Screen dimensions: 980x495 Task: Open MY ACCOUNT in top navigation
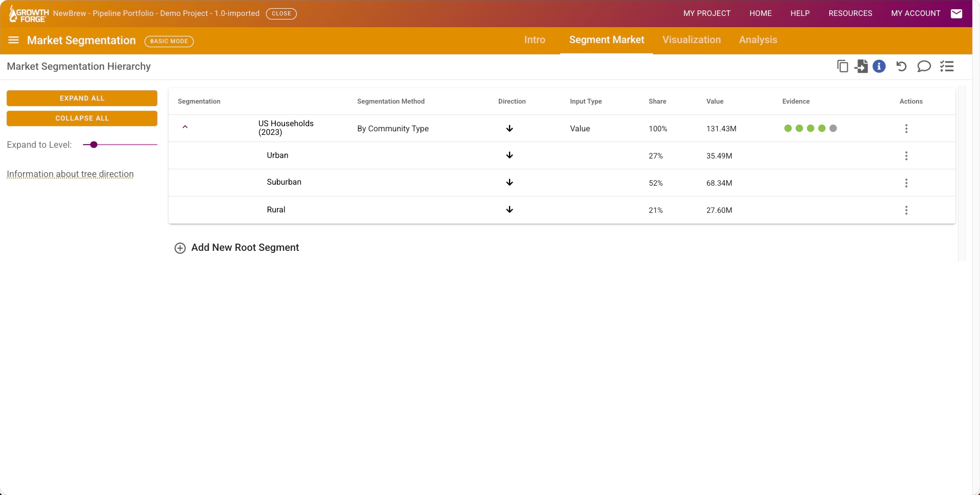coord(916,13)
